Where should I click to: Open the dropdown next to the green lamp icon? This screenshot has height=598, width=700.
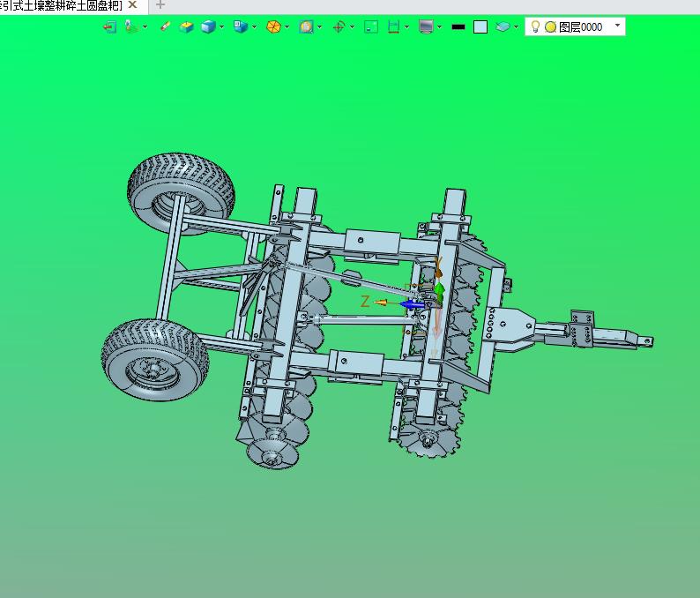pos(145,26)
